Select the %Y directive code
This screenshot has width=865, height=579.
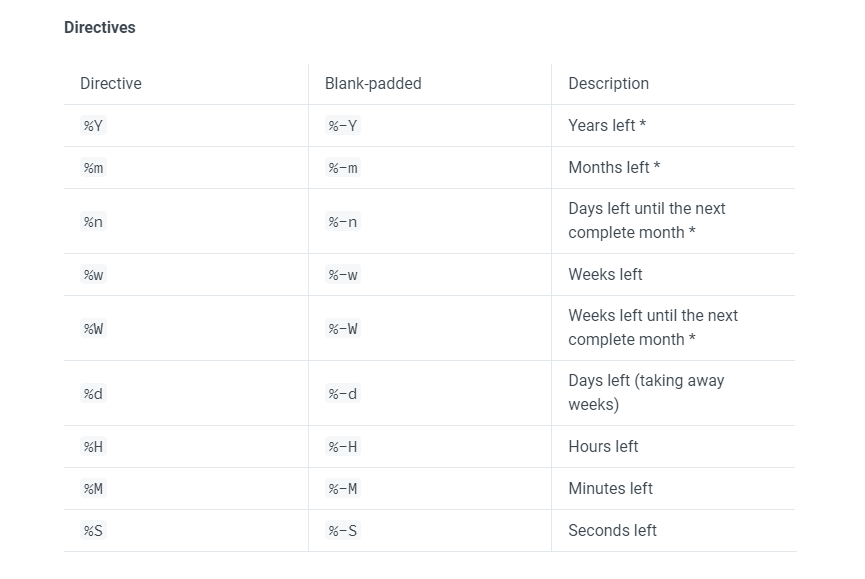pyautogui.click(x=93, y=126)
